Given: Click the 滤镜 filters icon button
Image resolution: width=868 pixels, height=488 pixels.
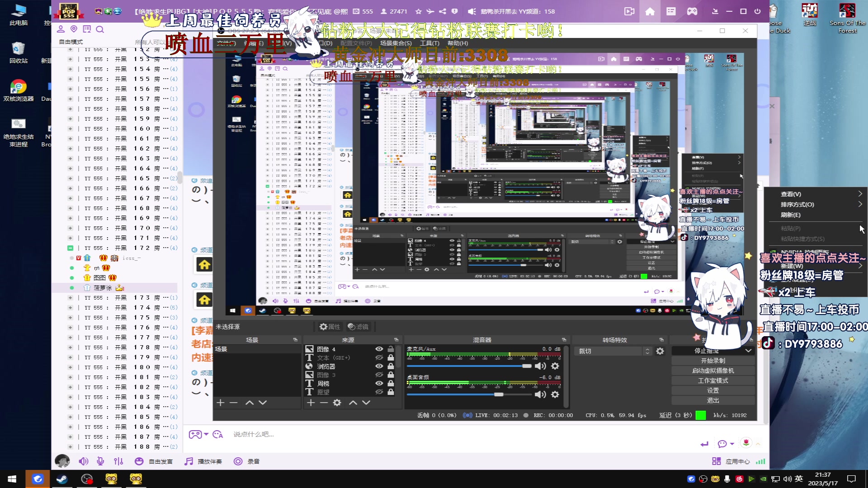Looking at the screenshot, I should click(358, 327).
